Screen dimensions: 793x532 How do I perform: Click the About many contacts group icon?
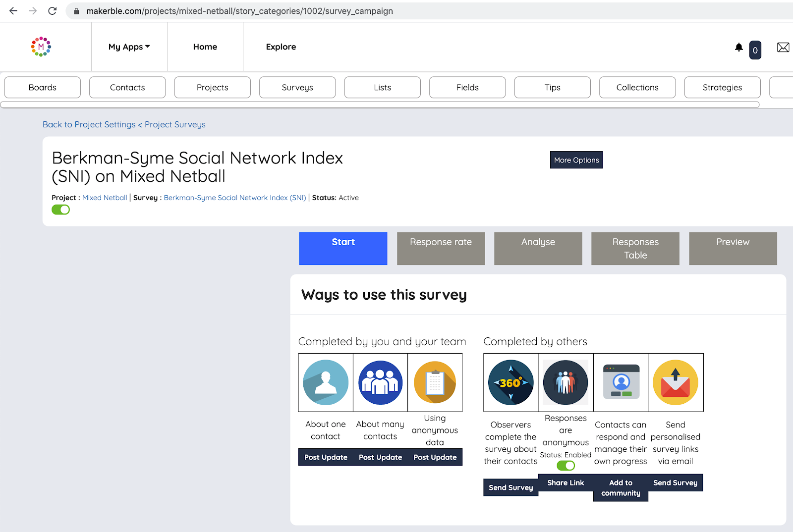tap(380, 382)
